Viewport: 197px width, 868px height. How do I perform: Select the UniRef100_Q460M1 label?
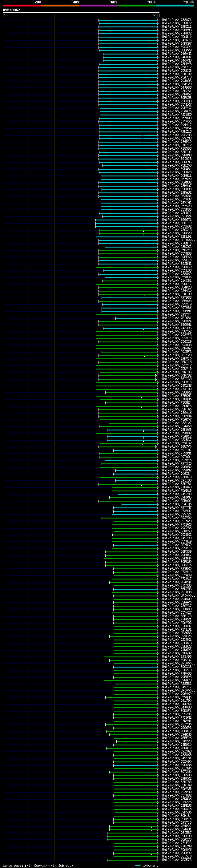point(177,57)
